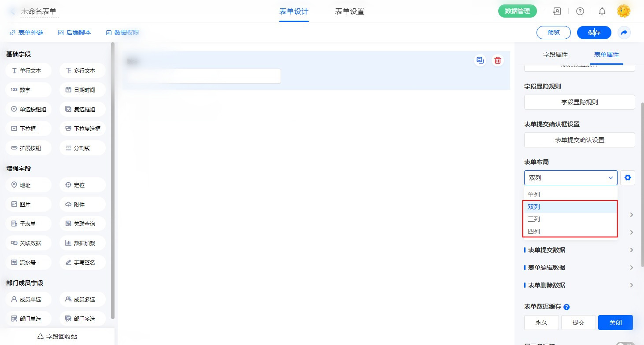Viewport: 644px width, 345px height.
Task: Click the data cache help tooltip icon
Action: [566, 307]
